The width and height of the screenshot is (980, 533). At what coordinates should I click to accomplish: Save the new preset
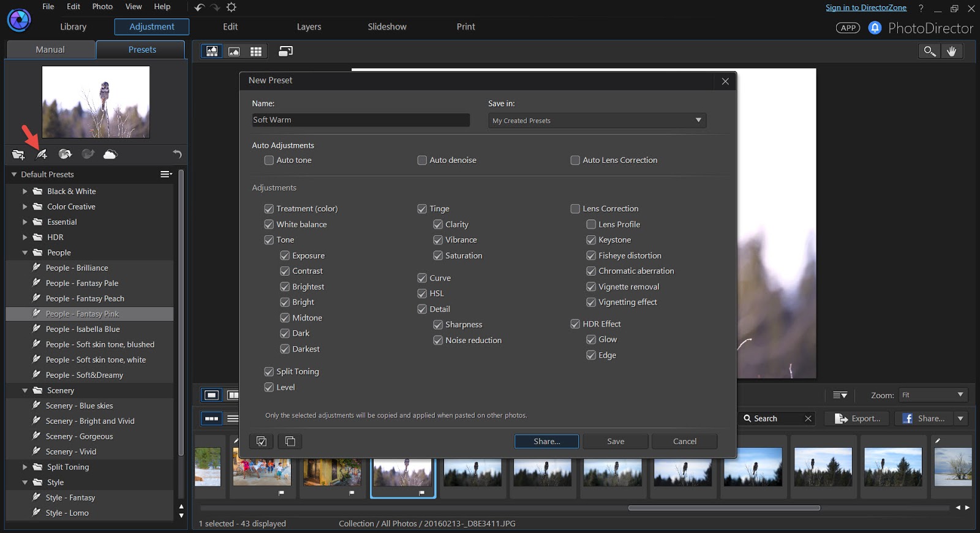(x=616, y=441)
